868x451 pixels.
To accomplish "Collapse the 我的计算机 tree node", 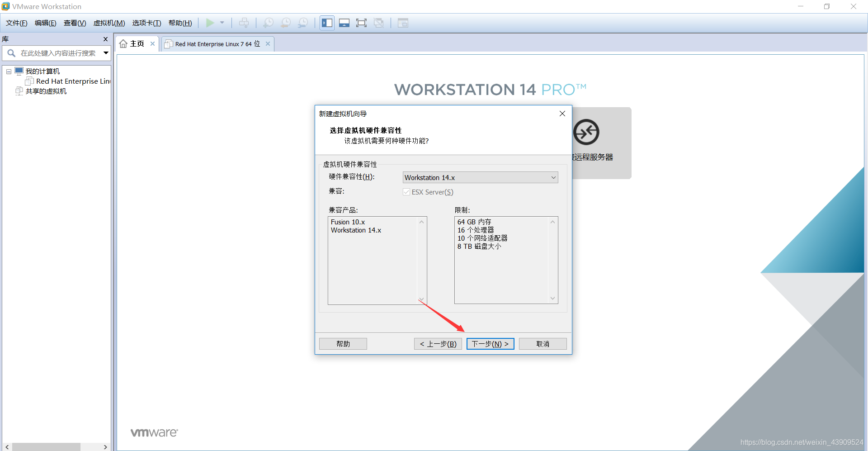I will [9, 71].
